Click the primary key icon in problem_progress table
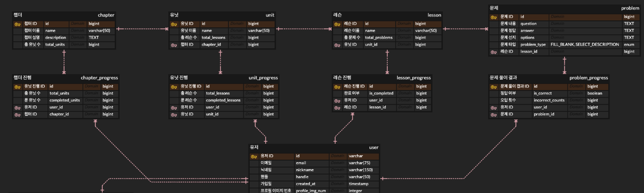The height and width of the screenshot is (193, 644). tap(493, 87)
